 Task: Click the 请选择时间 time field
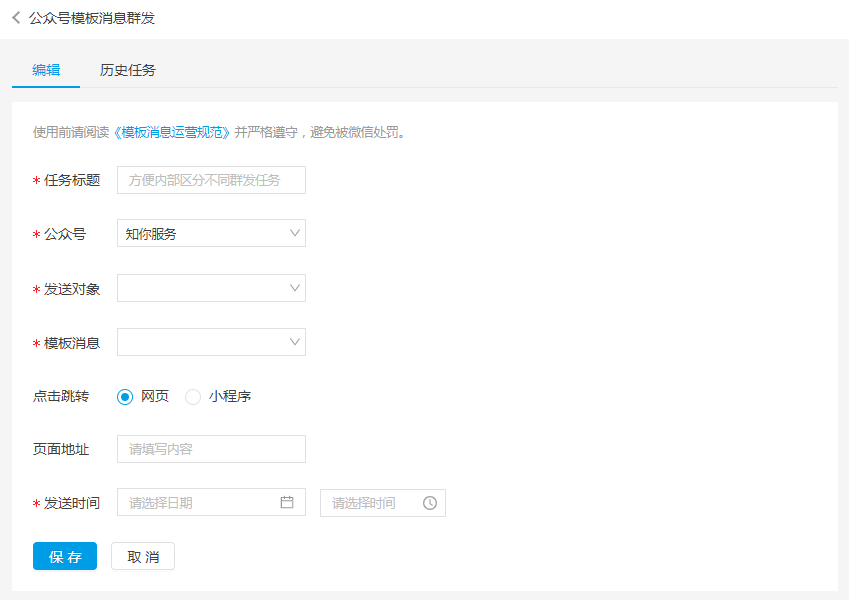tap(383, 503)
